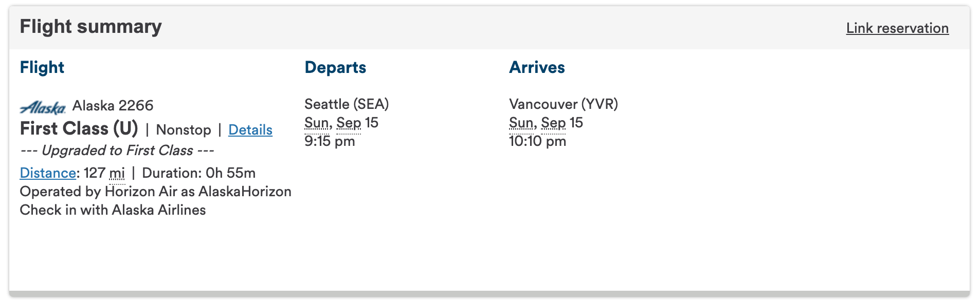Click 'Upgraded to First Class' notice
Viewport: 980px width, 301px height.
coord(117,150)
